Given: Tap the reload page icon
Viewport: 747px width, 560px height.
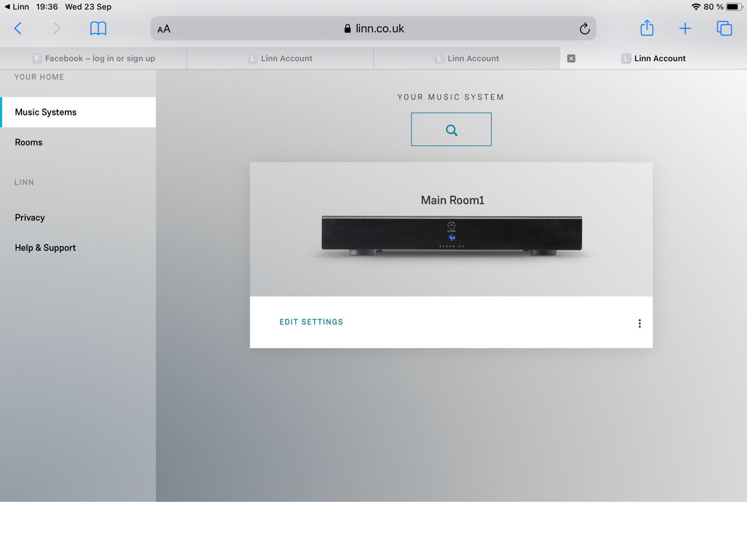Looking at the screenshot, I should click(x=584, y=29).
